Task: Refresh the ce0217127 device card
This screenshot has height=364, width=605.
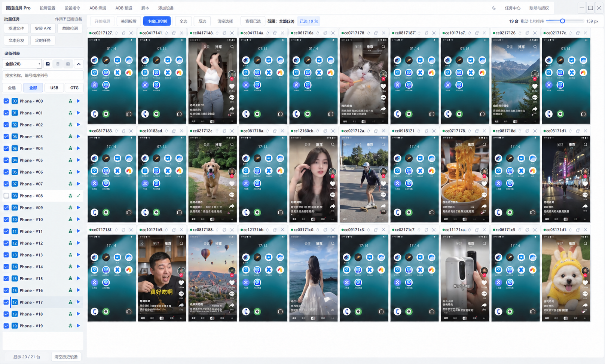Action: pyautogui.click(x=116, y=33)
